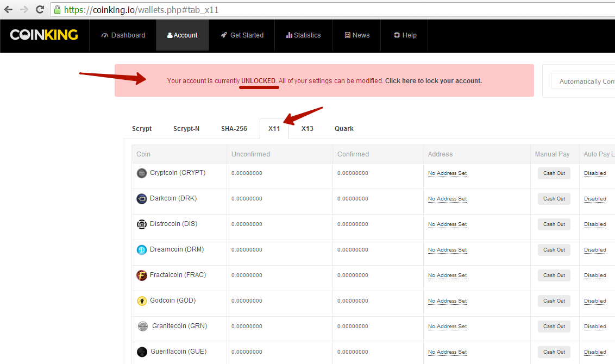Set address for Fractalcoin via No Address Set
615x364 pixels.
[447, 275]
